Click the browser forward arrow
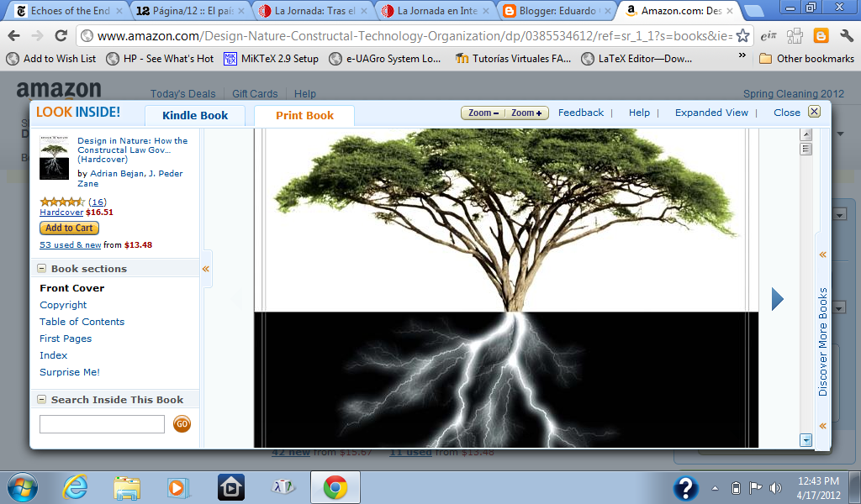861x504 pixels. click(37, 35)
